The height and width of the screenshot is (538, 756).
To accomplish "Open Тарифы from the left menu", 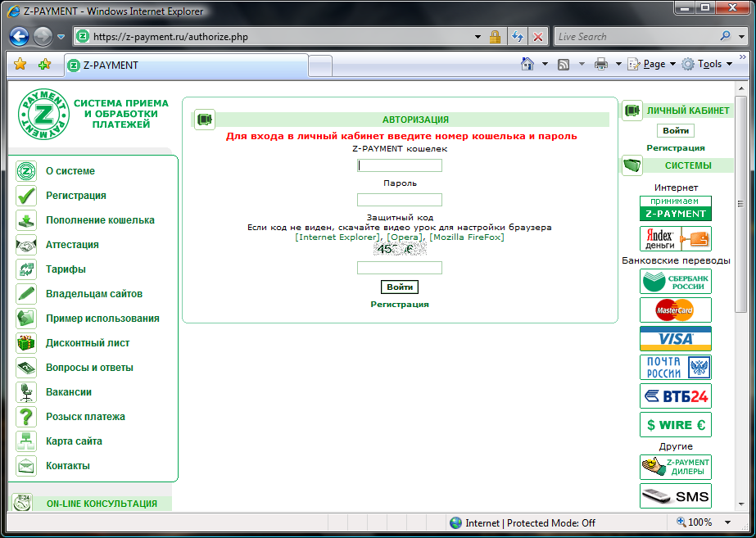I will (x=66, y=269).
